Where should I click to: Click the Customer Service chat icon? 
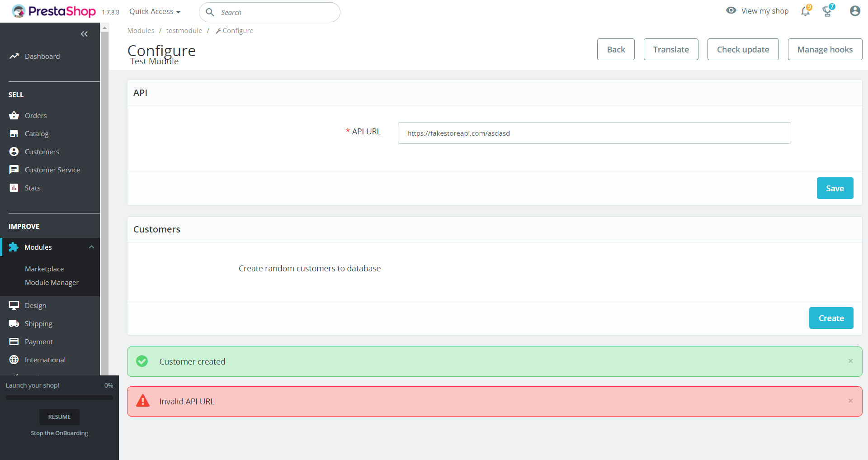coord(14,170)
